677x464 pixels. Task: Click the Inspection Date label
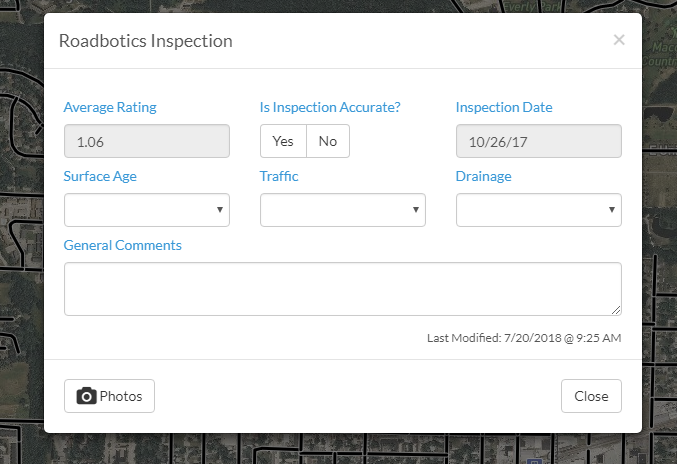pos(504,107)
